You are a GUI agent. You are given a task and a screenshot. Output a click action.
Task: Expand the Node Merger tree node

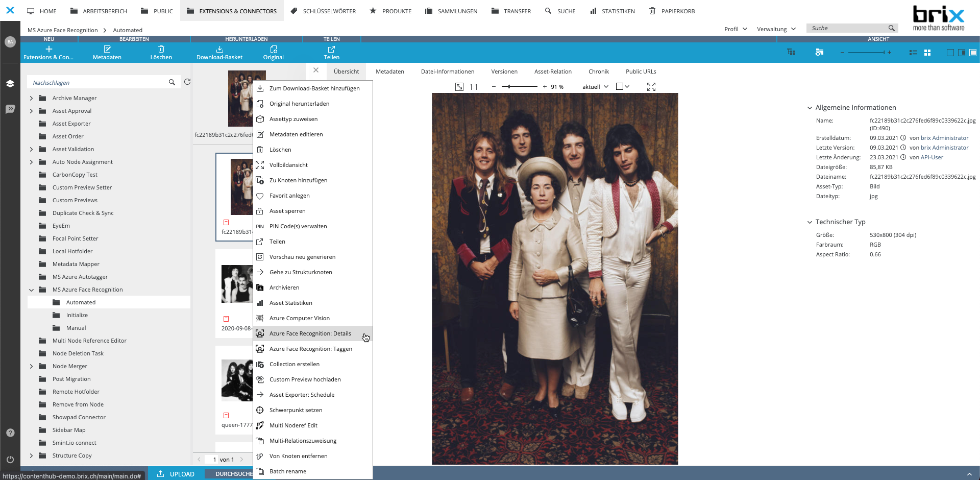tap(31, 366)
